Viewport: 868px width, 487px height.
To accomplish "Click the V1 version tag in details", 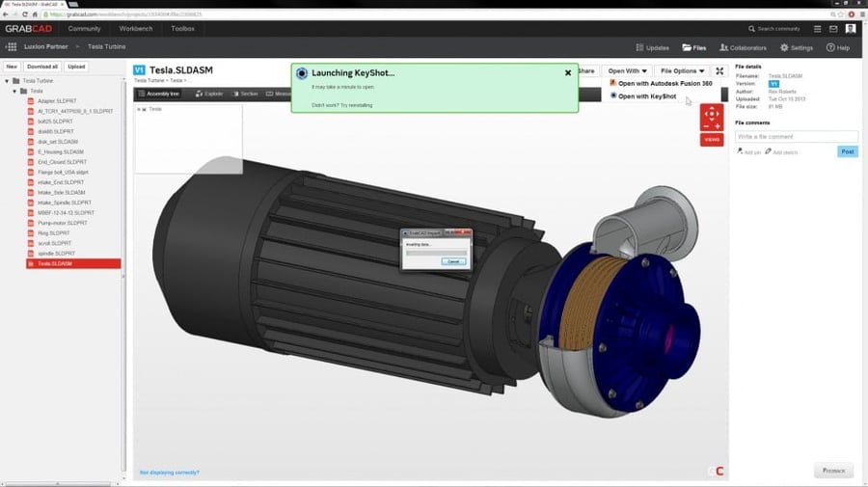I will [773, 84].
